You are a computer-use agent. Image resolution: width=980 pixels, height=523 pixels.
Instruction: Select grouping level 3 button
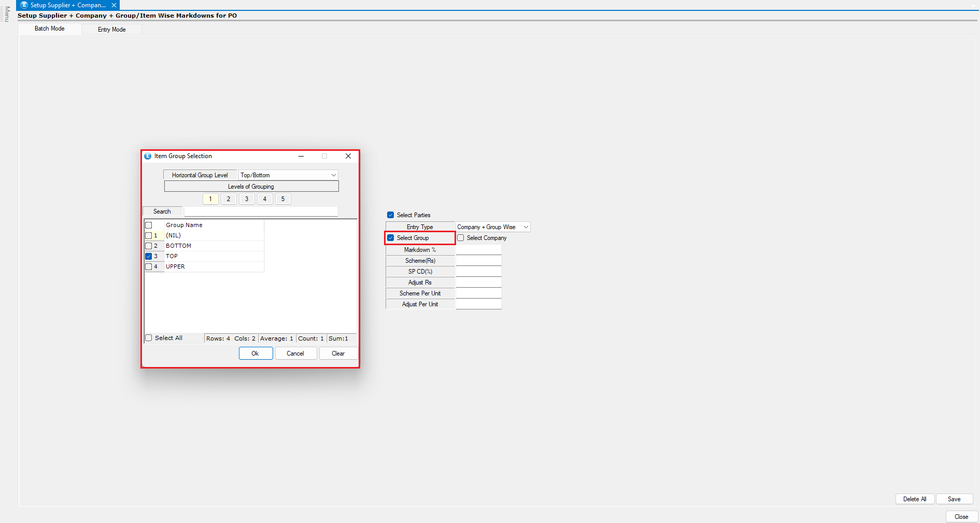pyautogui.click(x=247, y=199)
